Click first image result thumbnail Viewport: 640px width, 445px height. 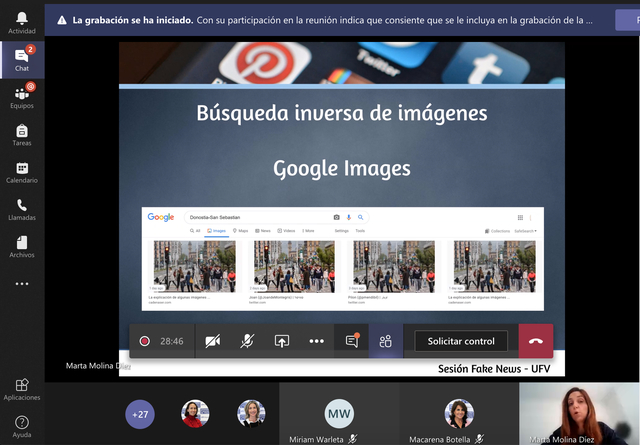point(195,267)
